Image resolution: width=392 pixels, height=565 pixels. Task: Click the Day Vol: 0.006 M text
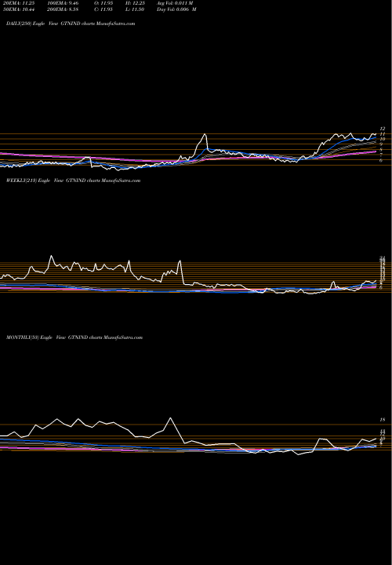[x=176, y=9]
